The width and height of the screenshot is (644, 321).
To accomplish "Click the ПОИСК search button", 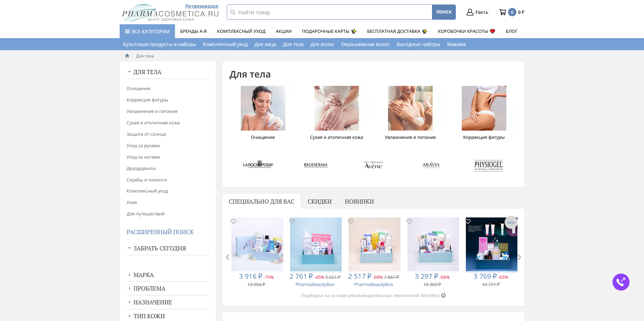I will click(444, 12).
